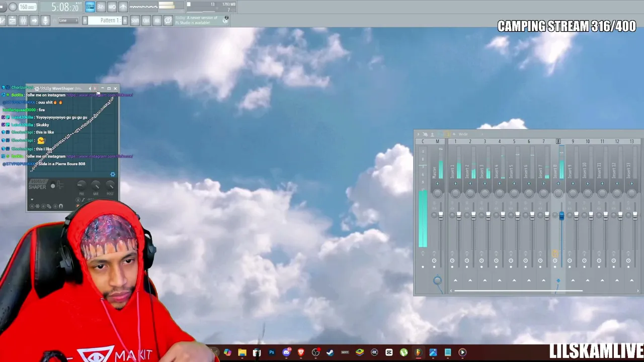Mute mixer track Insert 4
Screen dimensions: 644x362
(x=499, y=184)
